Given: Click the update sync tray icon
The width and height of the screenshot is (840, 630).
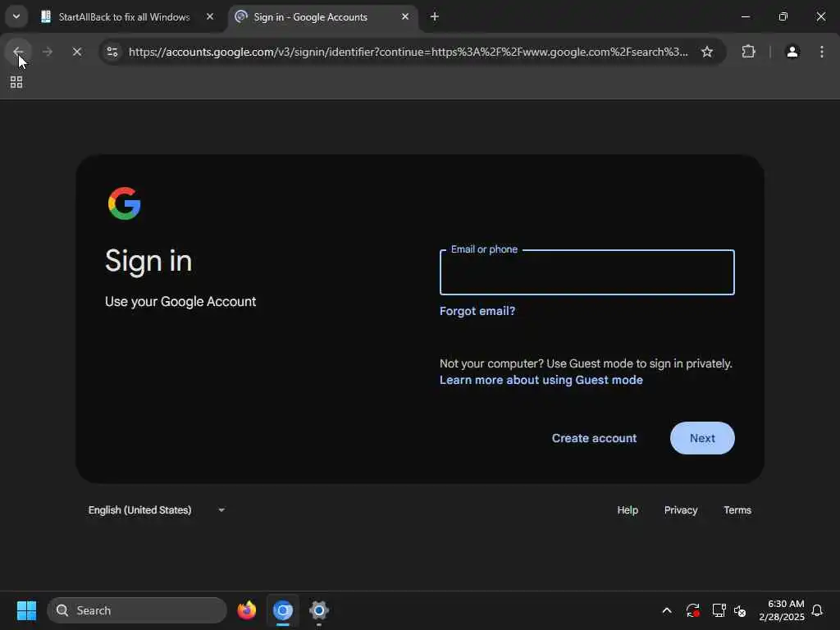Looking at the screenshot, I should [x=692, y=610].
